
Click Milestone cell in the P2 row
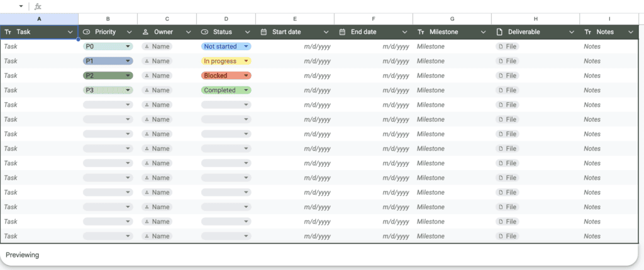point(452,75)
